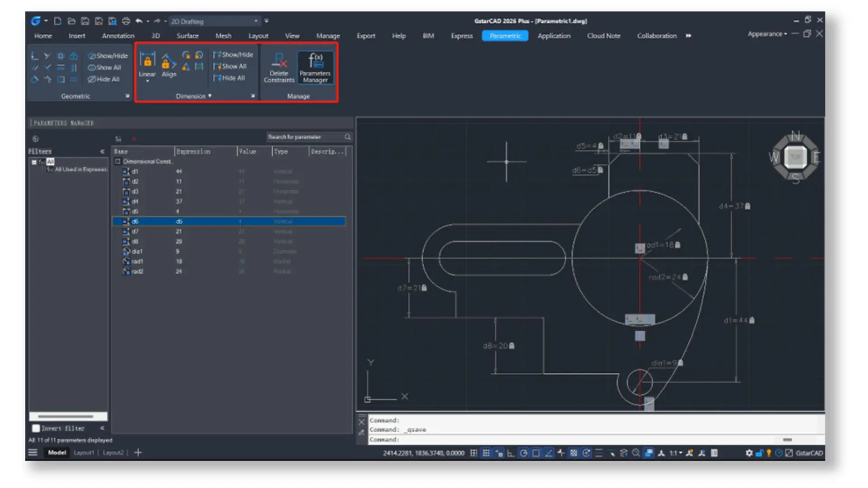Open the Appearance dropdown
The width and height of the screenshot is (868, 488).
(x=767, y=34)
